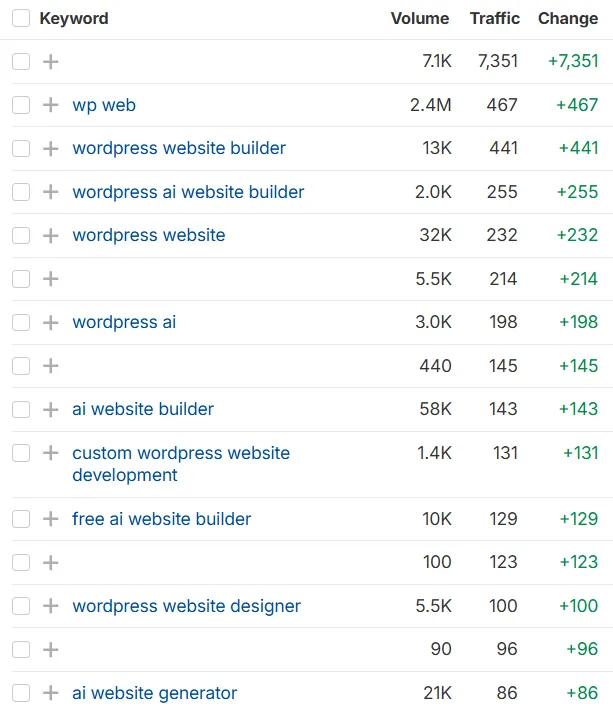Screen dimensions: 613x711
Task: Click plus icon for custom wordpress website development
Action: [51, 453]
